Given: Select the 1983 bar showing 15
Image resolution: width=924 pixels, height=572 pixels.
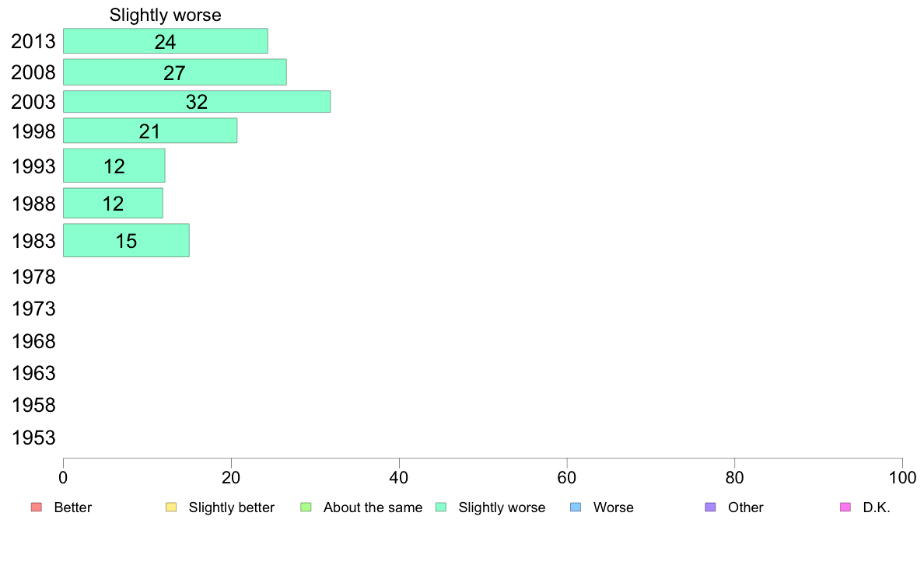Looking at the screenshot, I should (x=126, y=241).
